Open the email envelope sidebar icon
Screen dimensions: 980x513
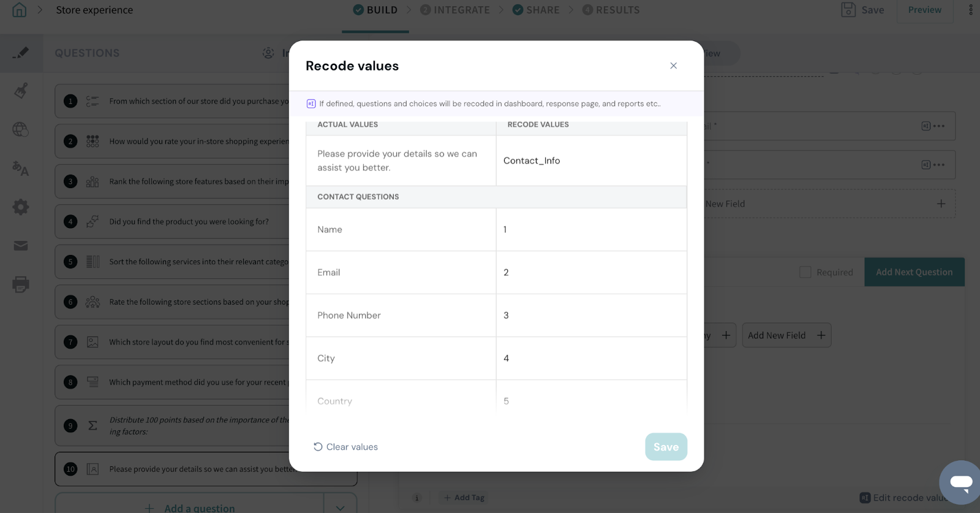pos(21,246)
